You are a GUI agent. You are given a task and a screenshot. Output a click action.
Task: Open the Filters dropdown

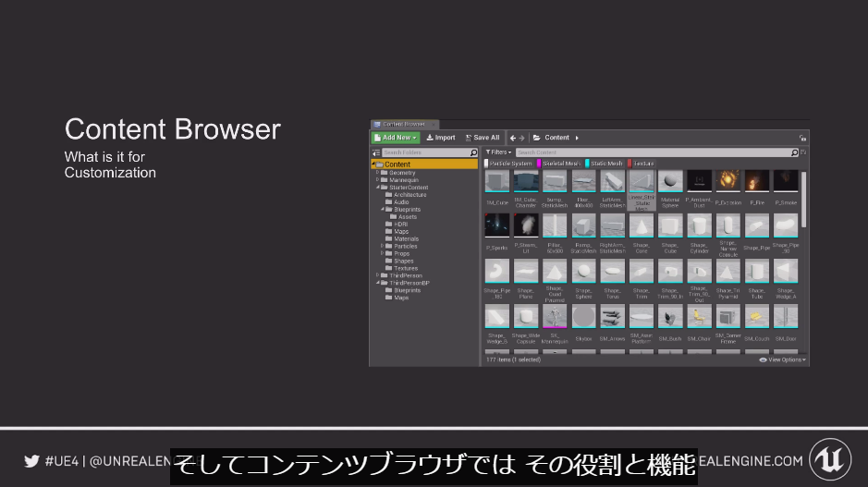[x=498, y=152]
